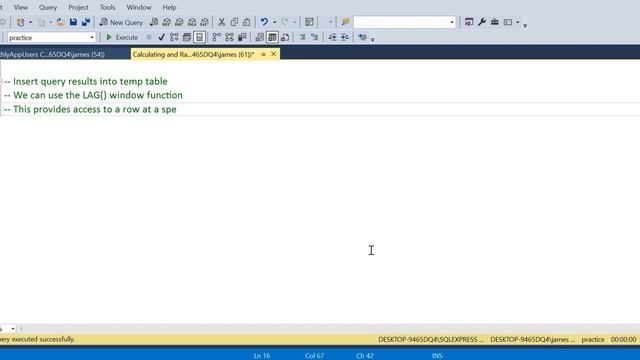640x360 pixels.
Task: Click the Increase Indent icon
Action: 345,38
